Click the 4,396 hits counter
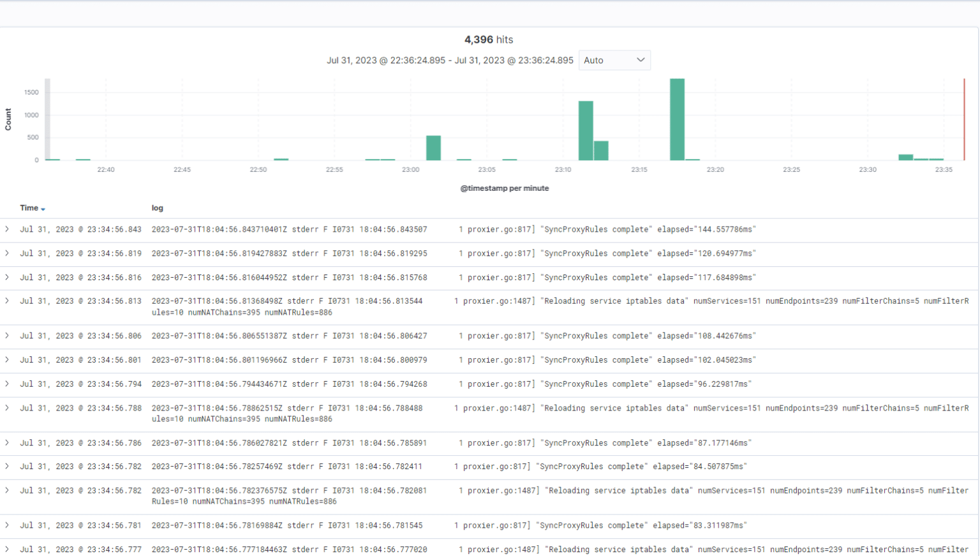The width and height of the screenshot is (980, 556). pyautogui.click(x=489, y=39)
